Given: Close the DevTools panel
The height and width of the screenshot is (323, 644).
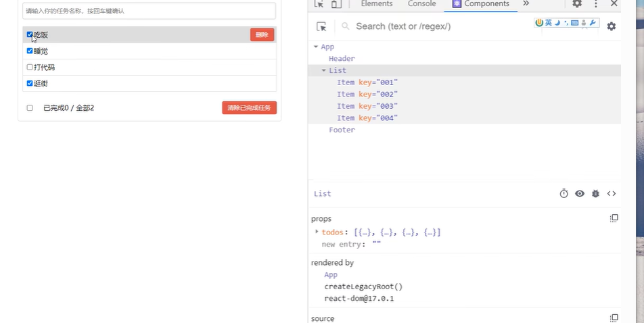Looking at the screenshot, I should pyautogui.click(x=614, y=3).
